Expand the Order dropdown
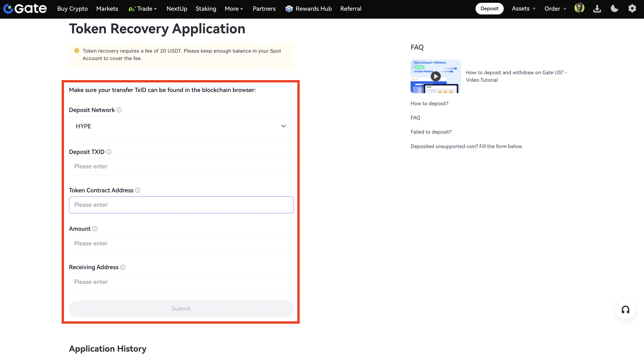This screenshot has height=360, width=644. (555, 9)
